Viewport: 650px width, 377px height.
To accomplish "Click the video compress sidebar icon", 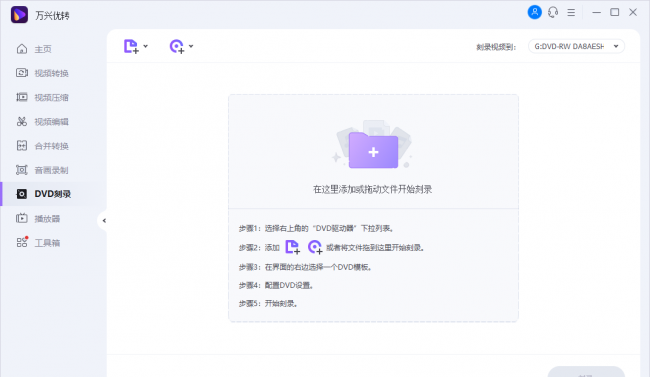I will point(22,97).
